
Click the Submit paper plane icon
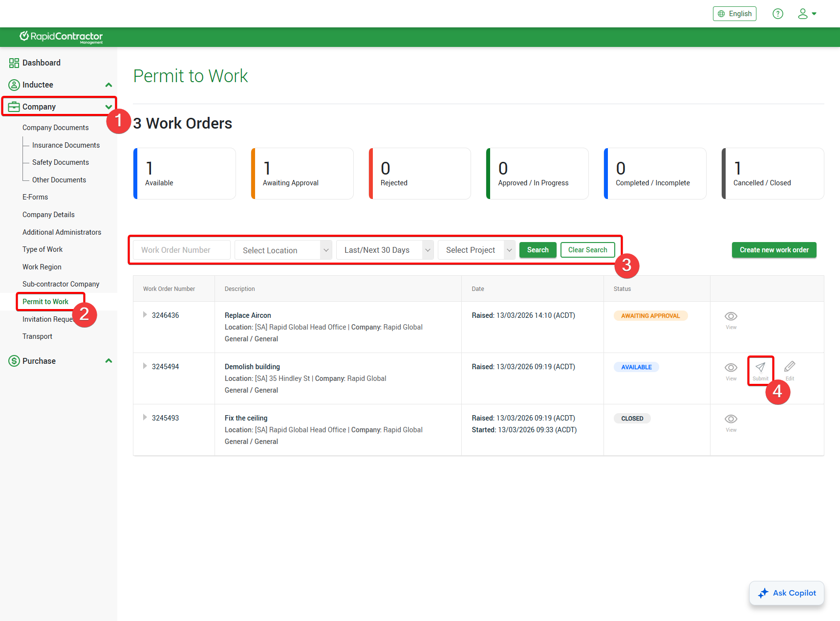tap(760, 368)
